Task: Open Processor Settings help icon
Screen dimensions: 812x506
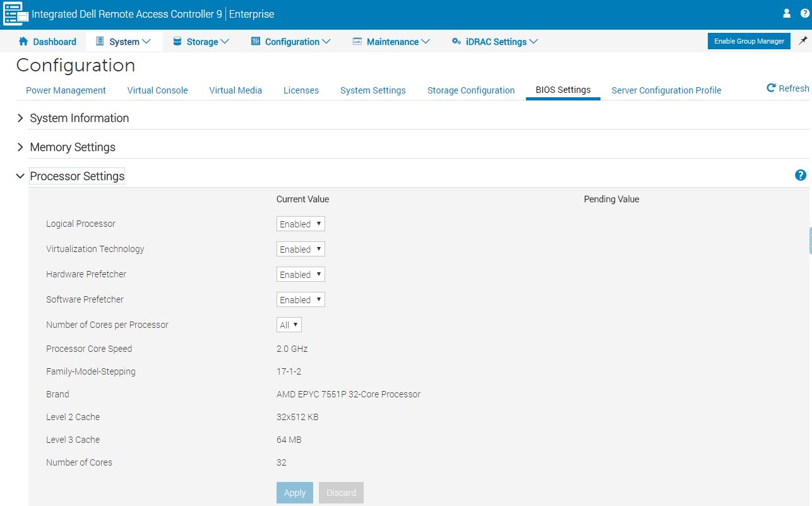Action: pos(800,176)
